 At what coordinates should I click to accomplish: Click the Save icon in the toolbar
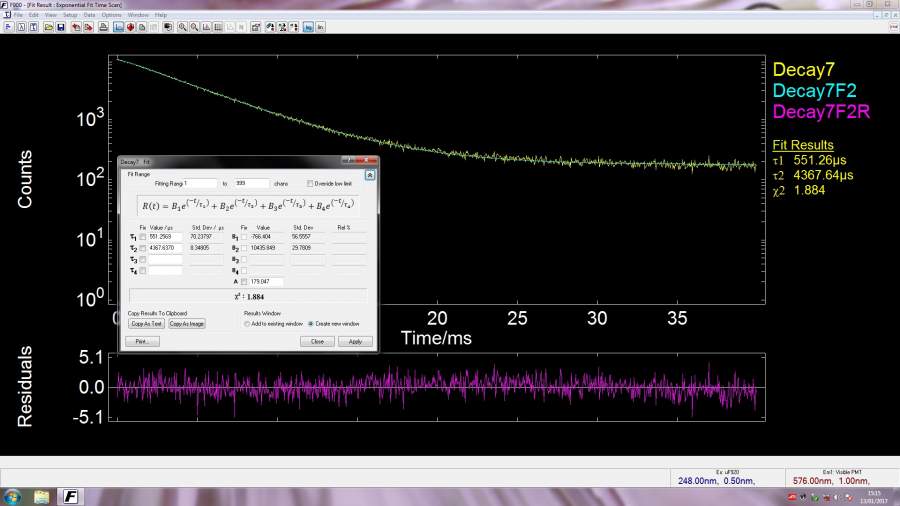point(61,27)
